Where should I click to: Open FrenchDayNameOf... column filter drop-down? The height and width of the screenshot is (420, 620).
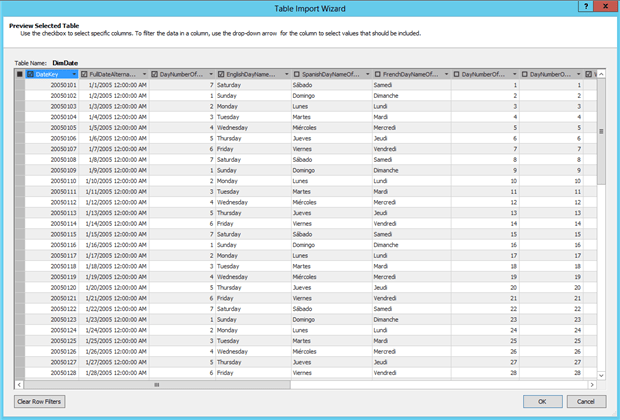point(446,74)
